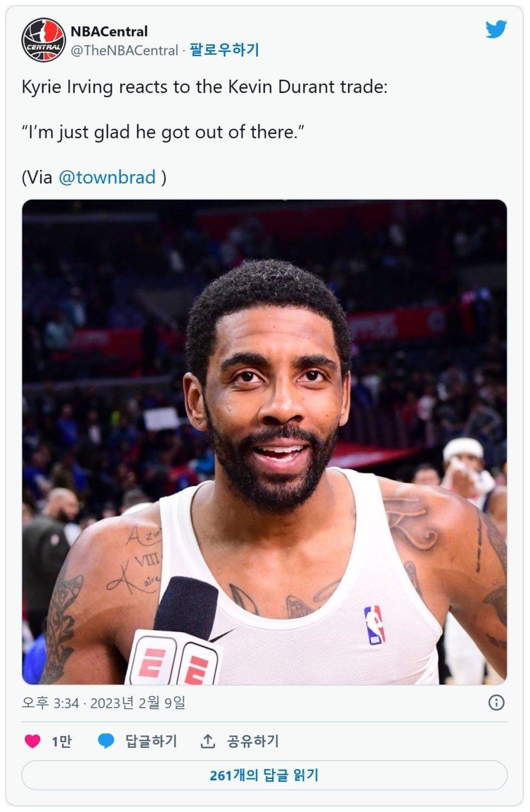This screenshot has height=812, width=530.
Task: Click the NBACentral display name
Action: point(109,31)
